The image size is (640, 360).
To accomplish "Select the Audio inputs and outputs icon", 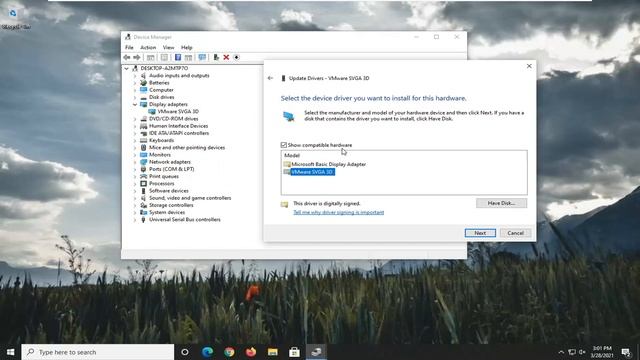I will point(143,76).
